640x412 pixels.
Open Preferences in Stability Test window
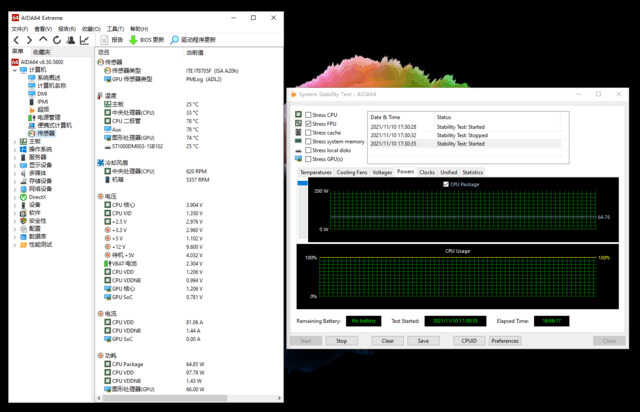[x=505, y=341]
